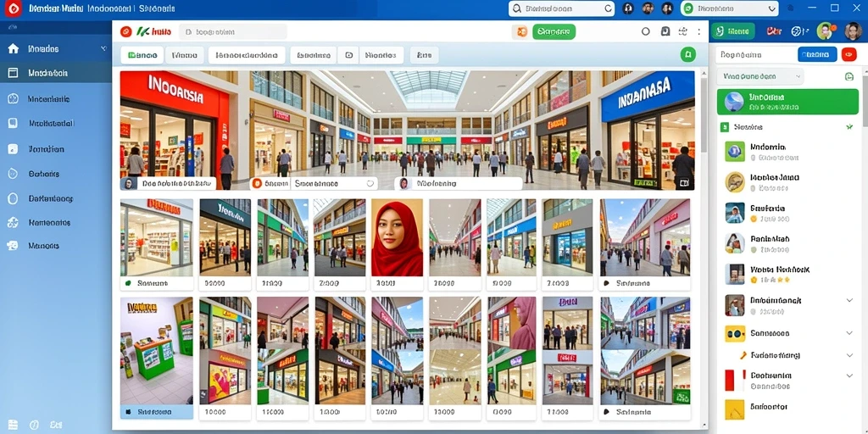Viewport: 868px width, 434px height.
Task: Click the blue button in the right panel
Action: tap(817, 54)
